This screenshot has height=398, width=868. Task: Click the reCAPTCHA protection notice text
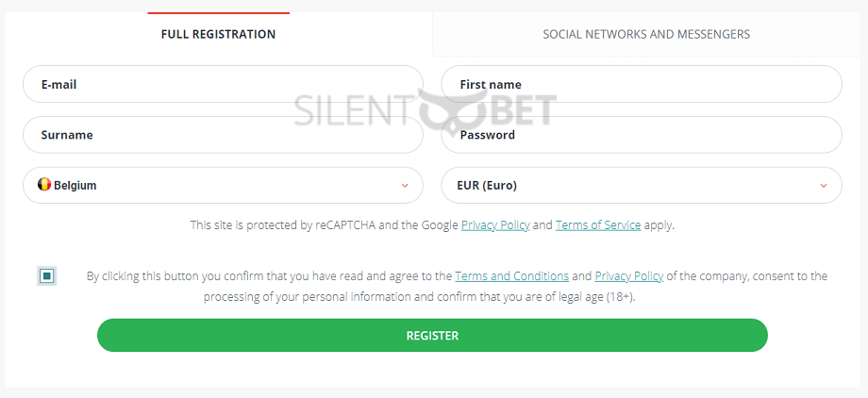tap(432, 225)
